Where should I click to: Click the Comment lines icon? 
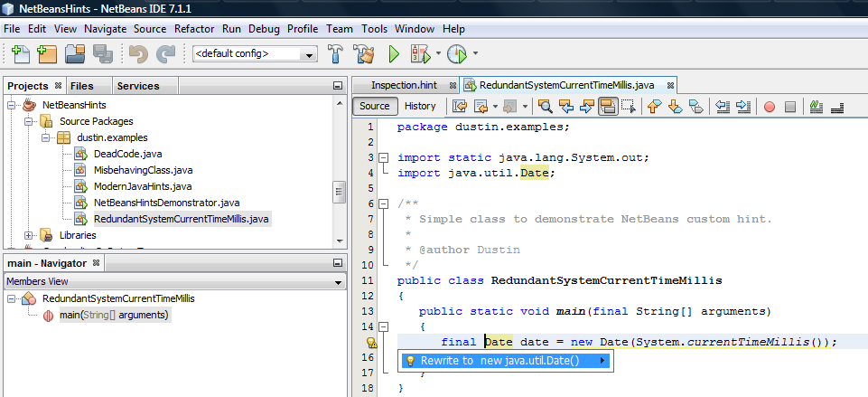tap(817, 106)
